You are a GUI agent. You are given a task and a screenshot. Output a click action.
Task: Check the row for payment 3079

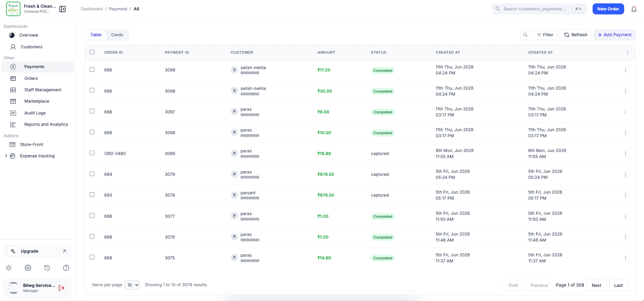[92, 174]
